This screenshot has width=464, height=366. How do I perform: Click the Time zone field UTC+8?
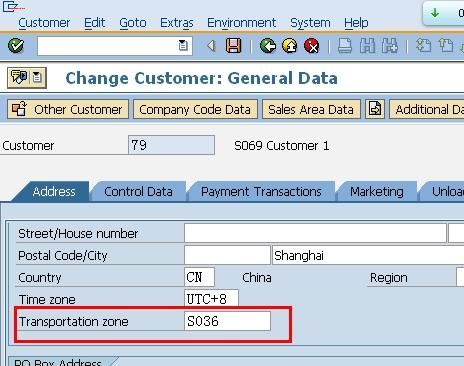coord(211,298)
